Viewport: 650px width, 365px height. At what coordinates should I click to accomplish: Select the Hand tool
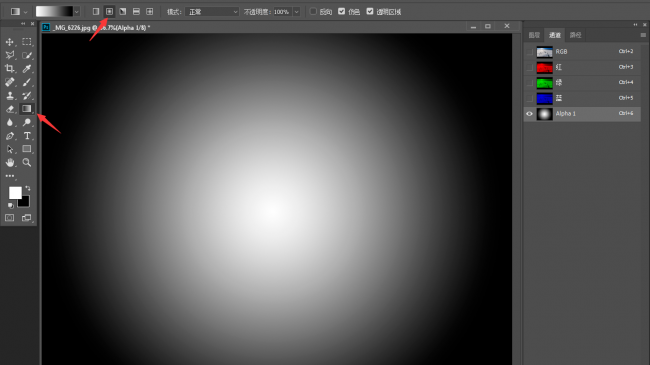tap(10, 163)
